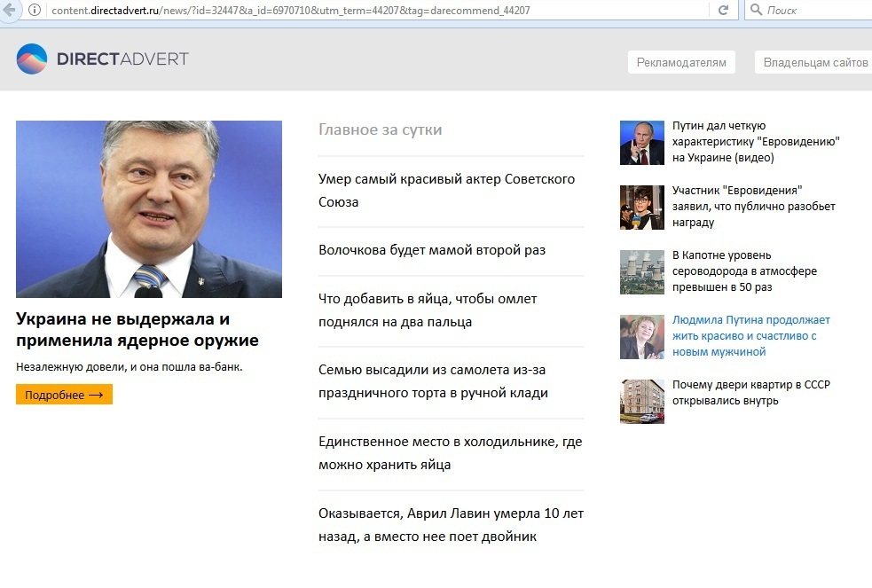Open headline "Украина не выдержала и применила ядерное оружие"
872x588 pixels.
[137, 329]
